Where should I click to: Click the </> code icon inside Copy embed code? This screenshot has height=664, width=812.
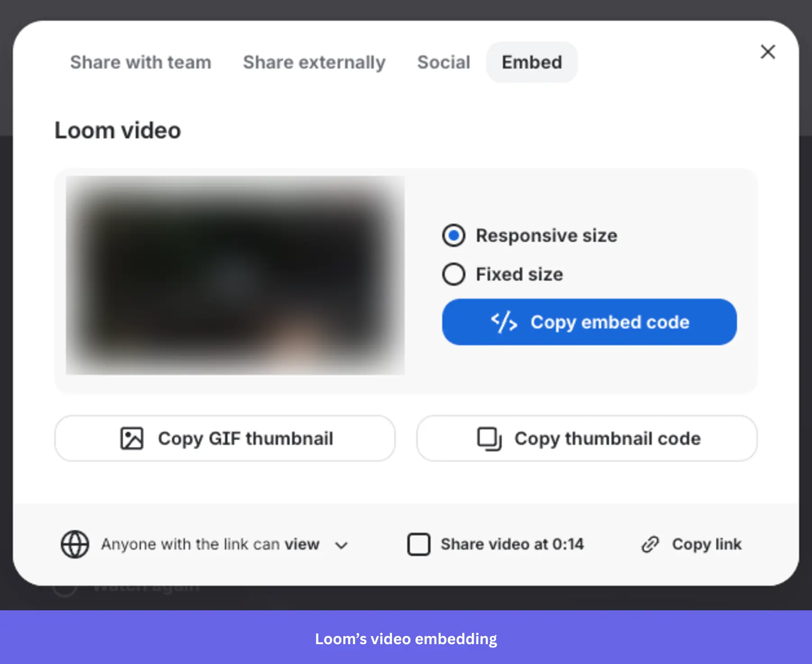click(503, 322)
